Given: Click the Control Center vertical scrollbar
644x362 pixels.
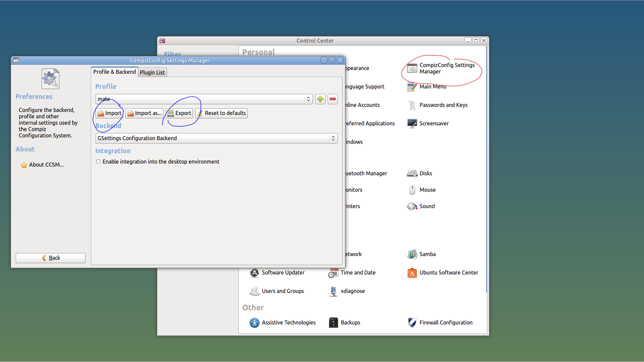Looking at the screenshot, I should (486, 169).
